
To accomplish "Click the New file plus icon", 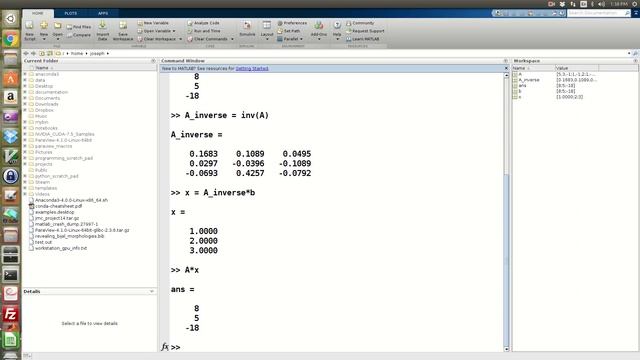I will [44, 26].
